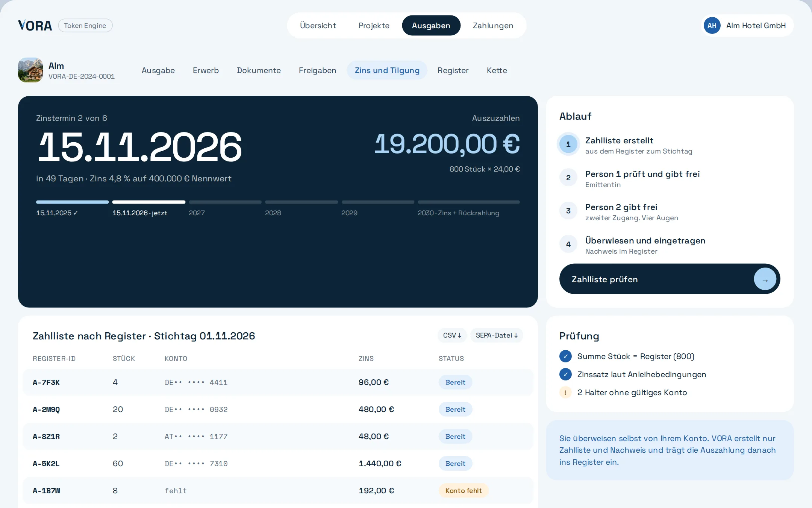
Task: Click the step 3 circle in Ablauf
Action: 568,211
